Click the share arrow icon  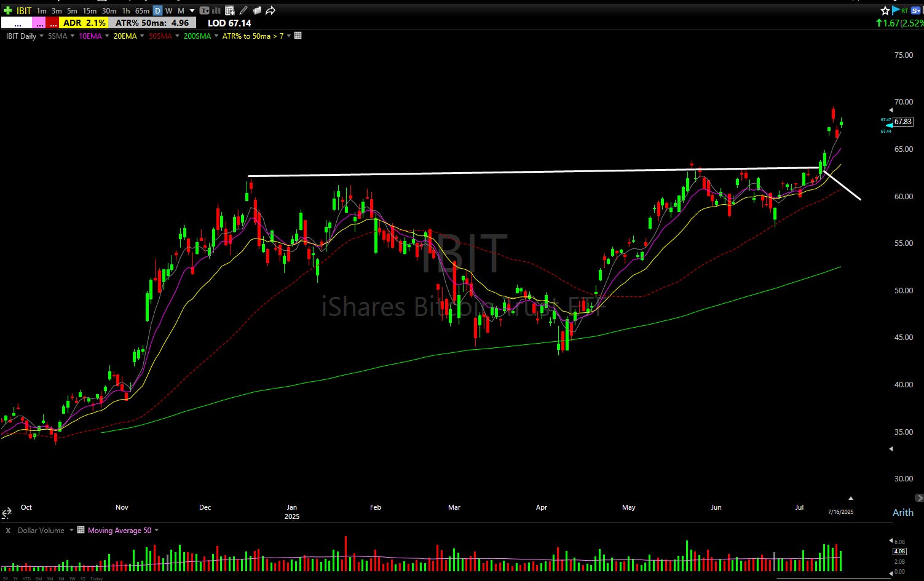(x=270, y=10)
